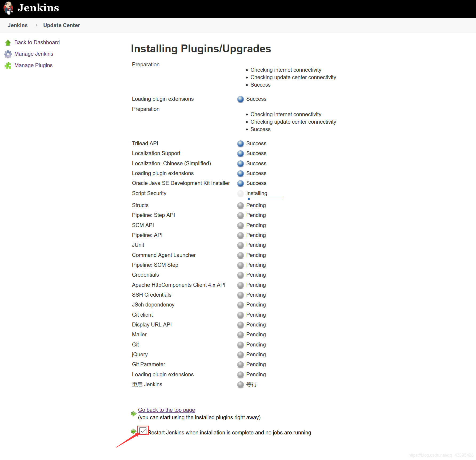The image size is (476, 460).
Task: Click the grey pending ball for Display URL API
Action: [241, 325]
